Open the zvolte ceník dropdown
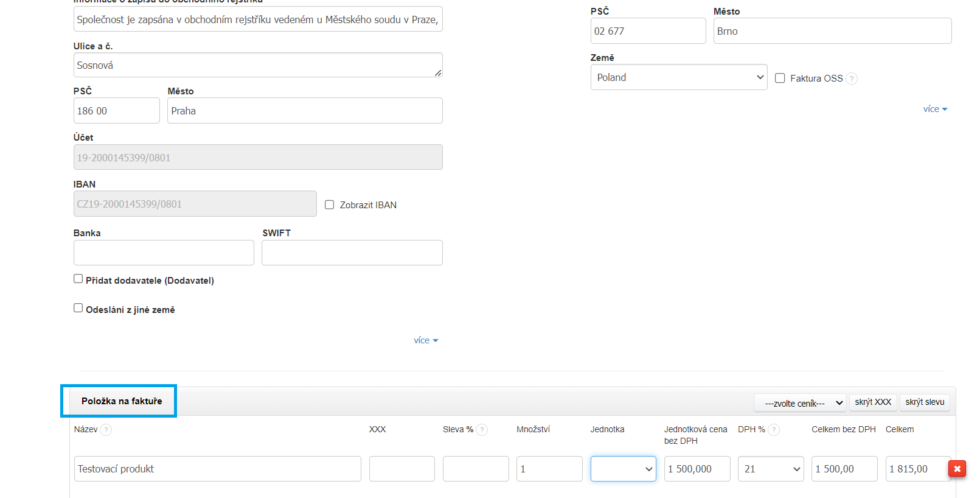This screenshot has height=498, width=980. 800,402
